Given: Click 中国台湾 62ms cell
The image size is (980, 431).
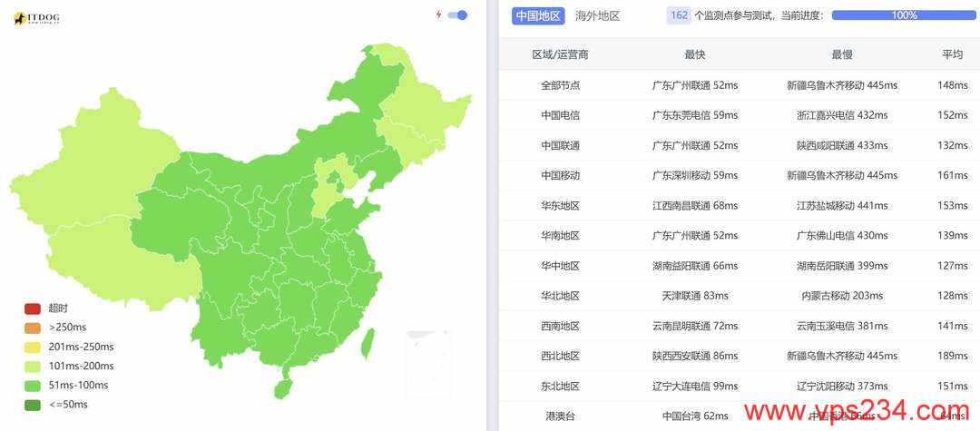Looking at the screenshot, I should click(x=694, y=416).
